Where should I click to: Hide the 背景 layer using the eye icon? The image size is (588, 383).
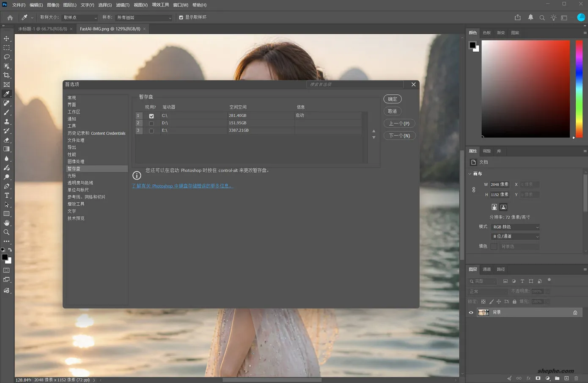[x=471, y=313]
